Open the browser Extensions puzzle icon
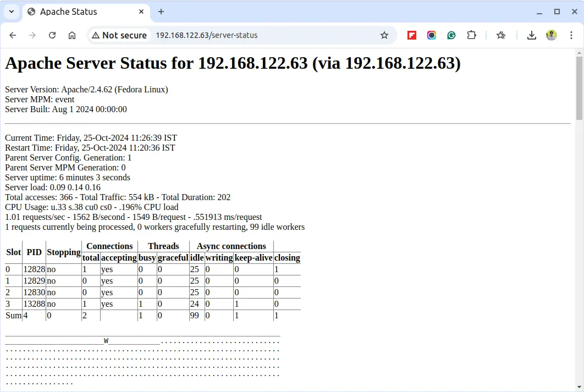This screenshot has height=392, width=584. 471,35
